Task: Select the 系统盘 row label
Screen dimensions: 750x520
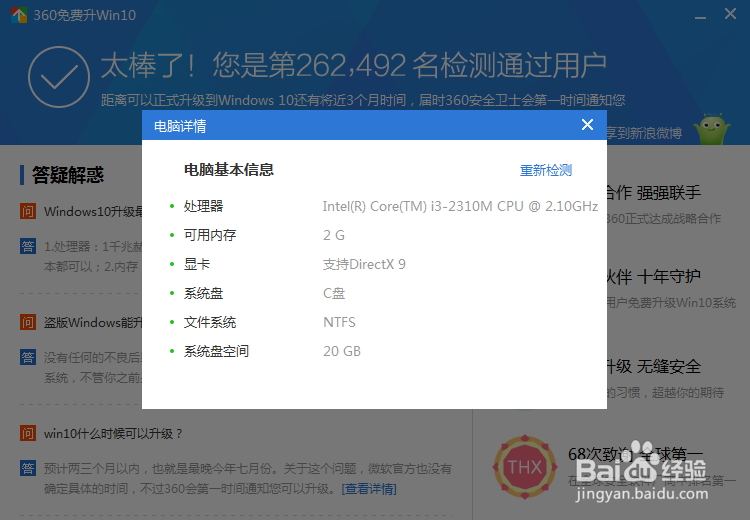Action: (203, 293)
